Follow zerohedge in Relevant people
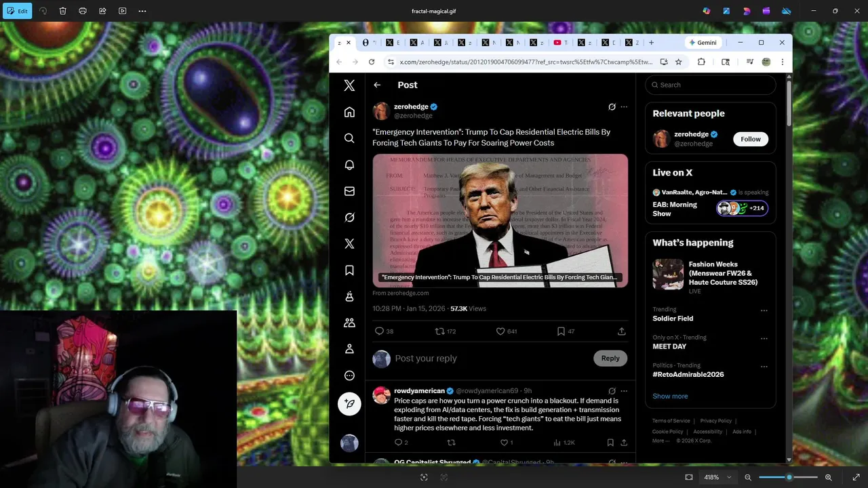 (x=750, y=139)
